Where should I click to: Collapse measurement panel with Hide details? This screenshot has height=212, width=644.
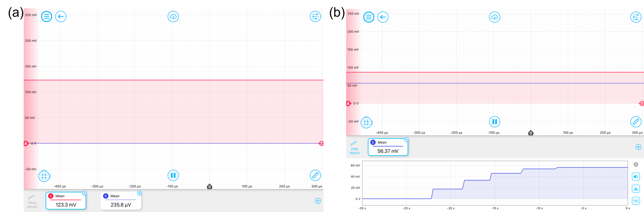click(354, 147)
